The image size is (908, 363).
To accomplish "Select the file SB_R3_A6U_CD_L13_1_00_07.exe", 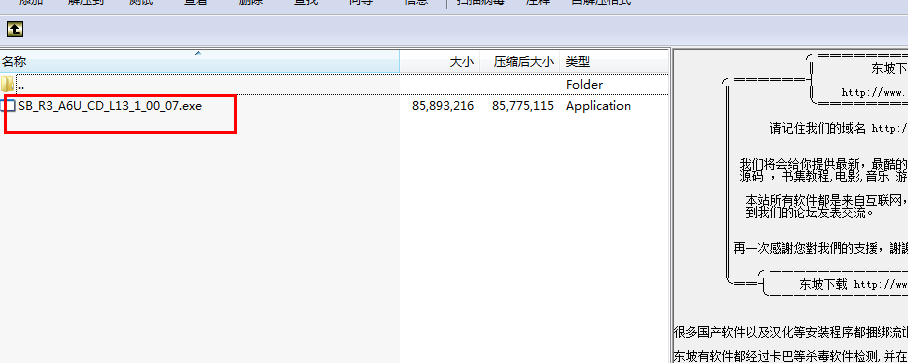I will pos(110,106).
